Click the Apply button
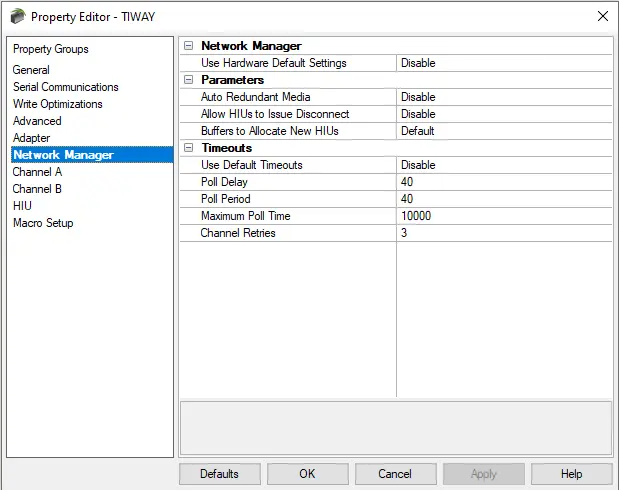Viewport: 619px width, 490px height. [484, 474]
